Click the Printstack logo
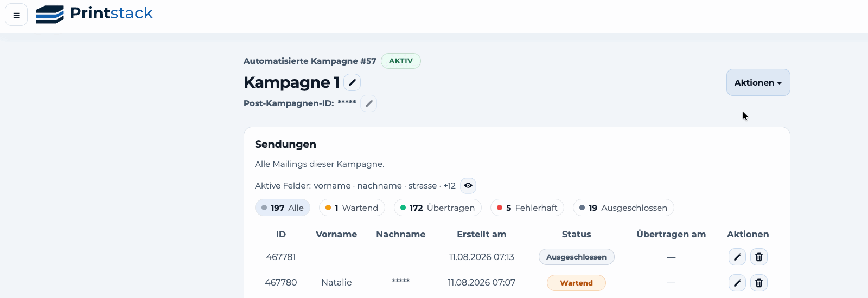The width and height of the screenshot is (868, 298). point(94,14)
